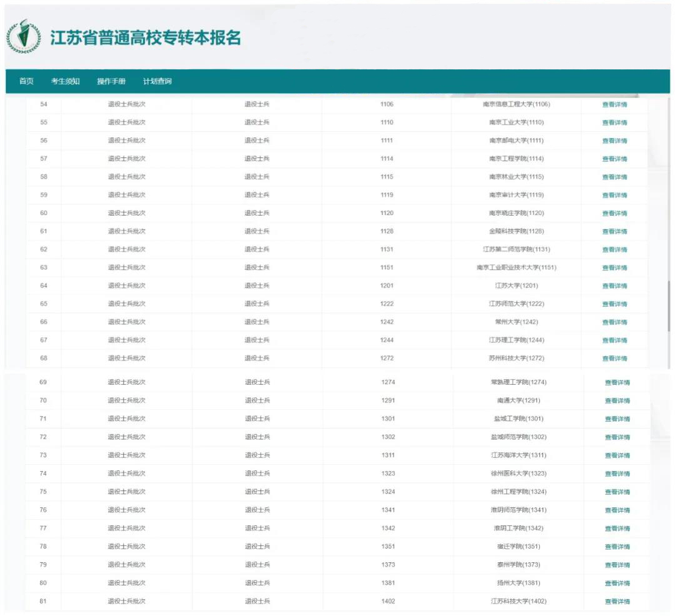Image resolution: width=675 pixels, height=616 pixels.
Task: View details for 苏州科技大学(1272)
Action: pos(615,359)
